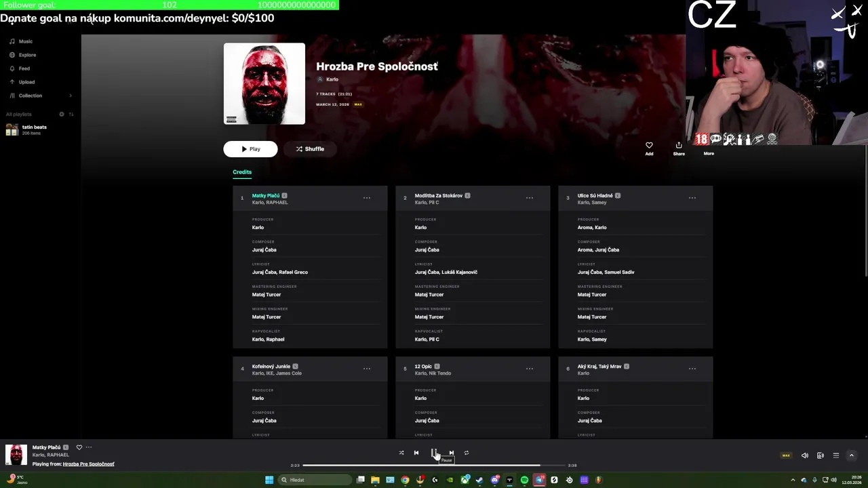
Task: Click rapvocalist 'Karlo, Samey'
Action: 592,339
